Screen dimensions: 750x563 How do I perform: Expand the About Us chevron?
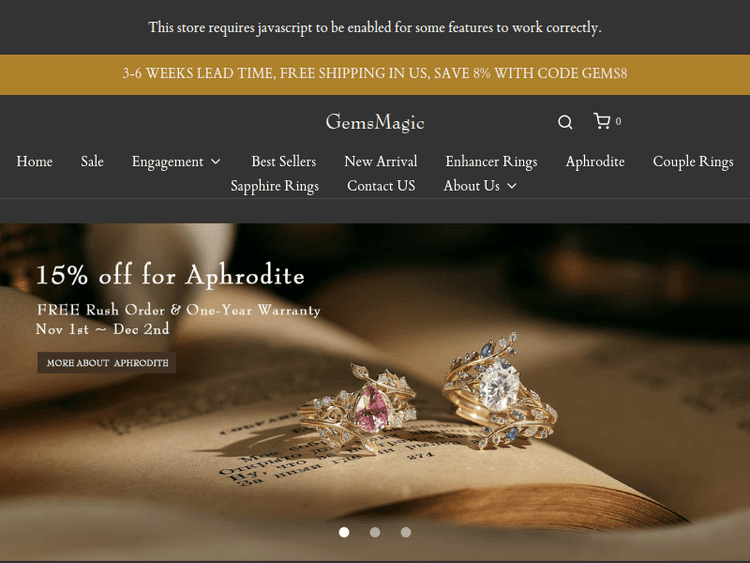(x=512, y=186)
